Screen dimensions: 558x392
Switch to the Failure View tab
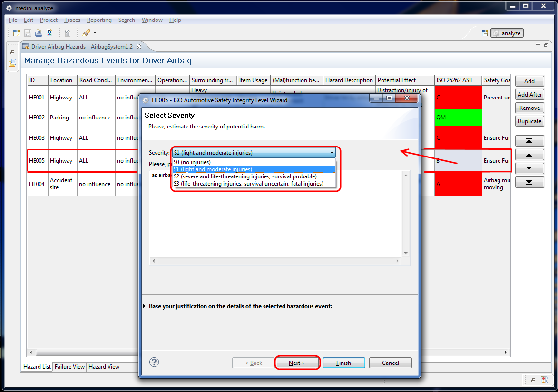[70, 367]
